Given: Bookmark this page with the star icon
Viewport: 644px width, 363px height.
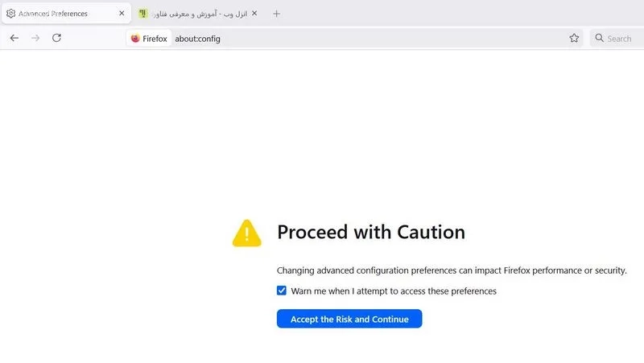Looking at the screenshot, I should pyautogui.click(x=574, y=38).
